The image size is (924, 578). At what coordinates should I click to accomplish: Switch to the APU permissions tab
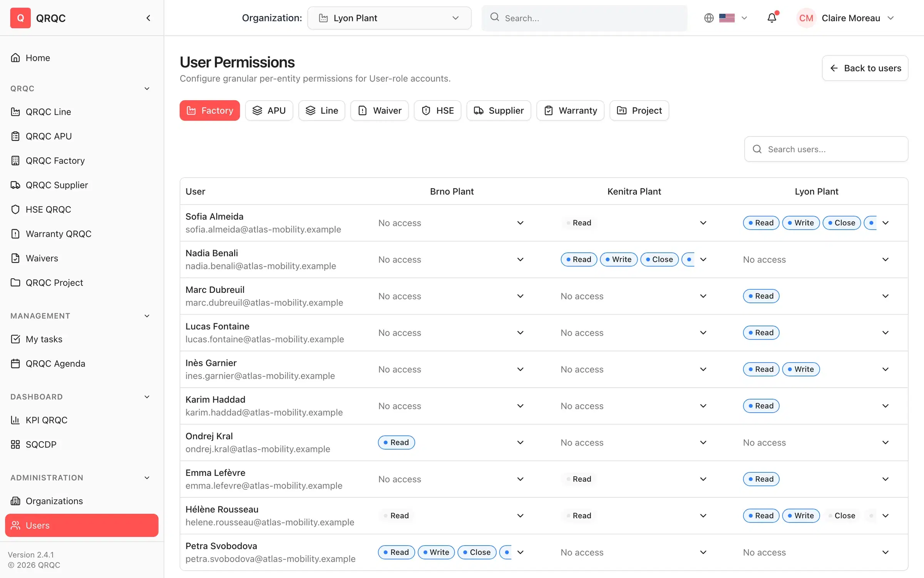point(269,111)
